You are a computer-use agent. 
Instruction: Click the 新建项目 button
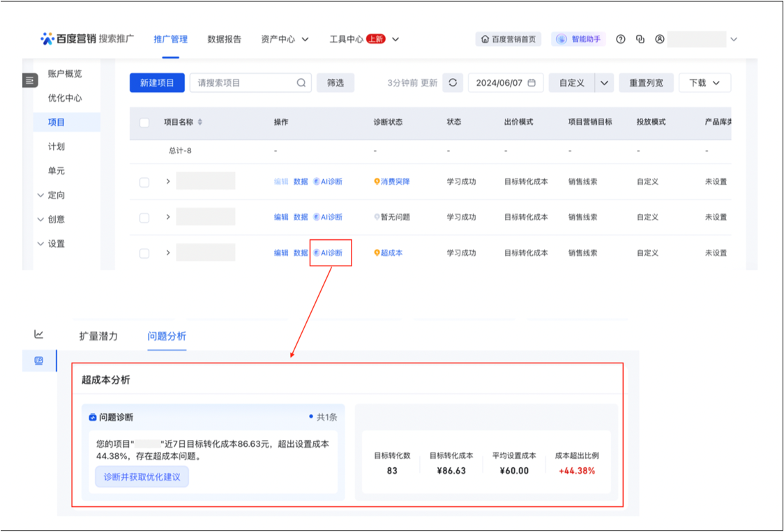[157, 82]
